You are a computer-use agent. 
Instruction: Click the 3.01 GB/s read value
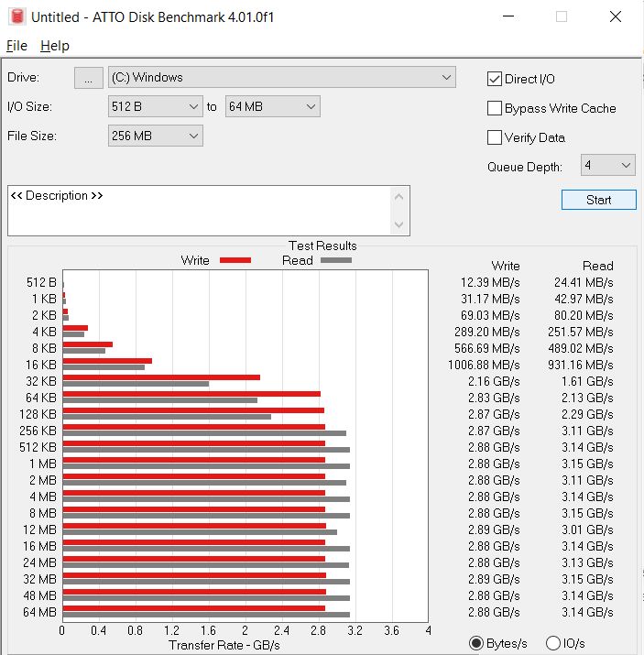[587, 529]
